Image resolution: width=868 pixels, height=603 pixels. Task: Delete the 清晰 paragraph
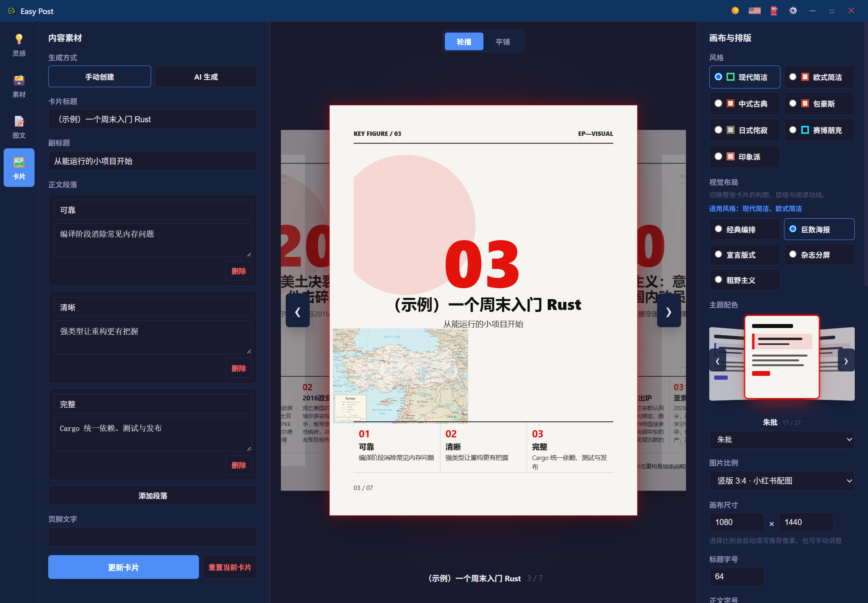[x=239, y=368]
